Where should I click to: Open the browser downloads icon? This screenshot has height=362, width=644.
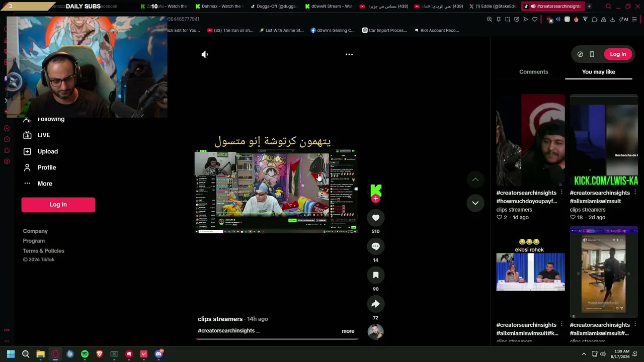point(612,19)
